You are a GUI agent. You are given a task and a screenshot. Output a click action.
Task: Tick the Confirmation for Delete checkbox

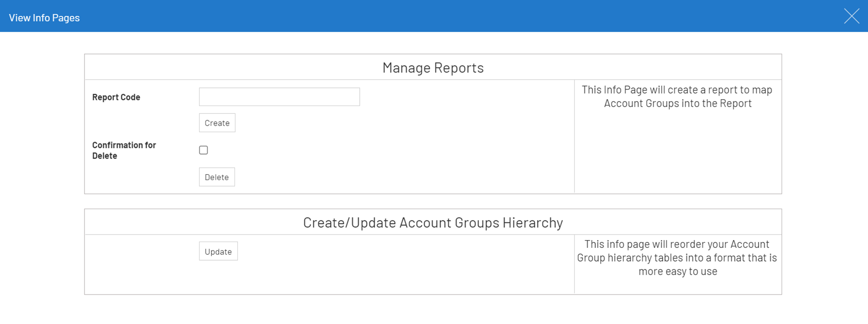203,150
